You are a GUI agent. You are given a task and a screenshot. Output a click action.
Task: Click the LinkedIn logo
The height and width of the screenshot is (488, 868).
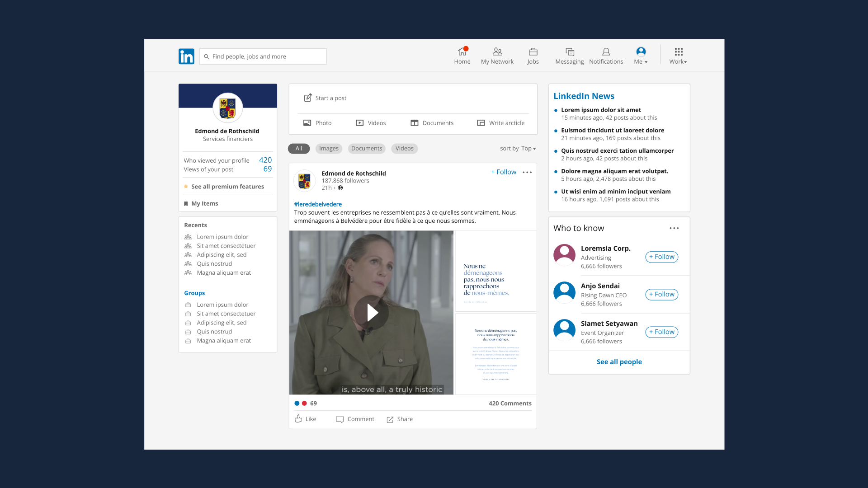[x=186, y=56]
